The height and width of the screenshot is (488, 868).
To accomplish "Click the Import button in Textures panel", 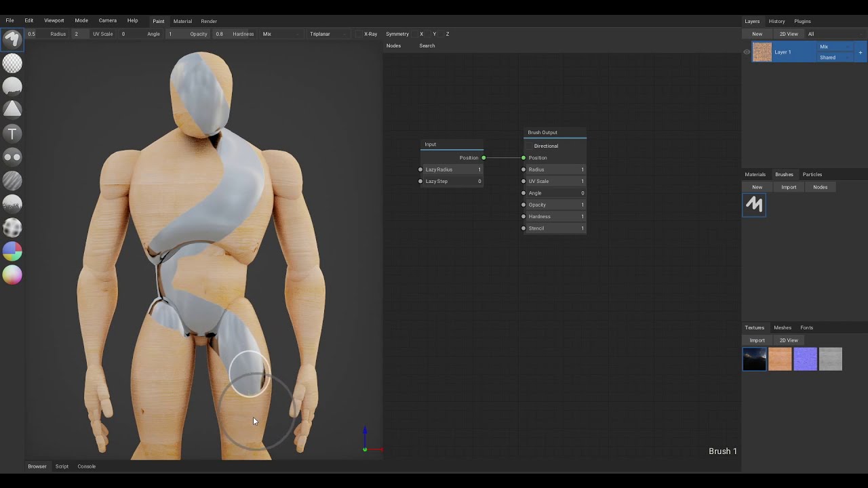I will tap(757, 340).
